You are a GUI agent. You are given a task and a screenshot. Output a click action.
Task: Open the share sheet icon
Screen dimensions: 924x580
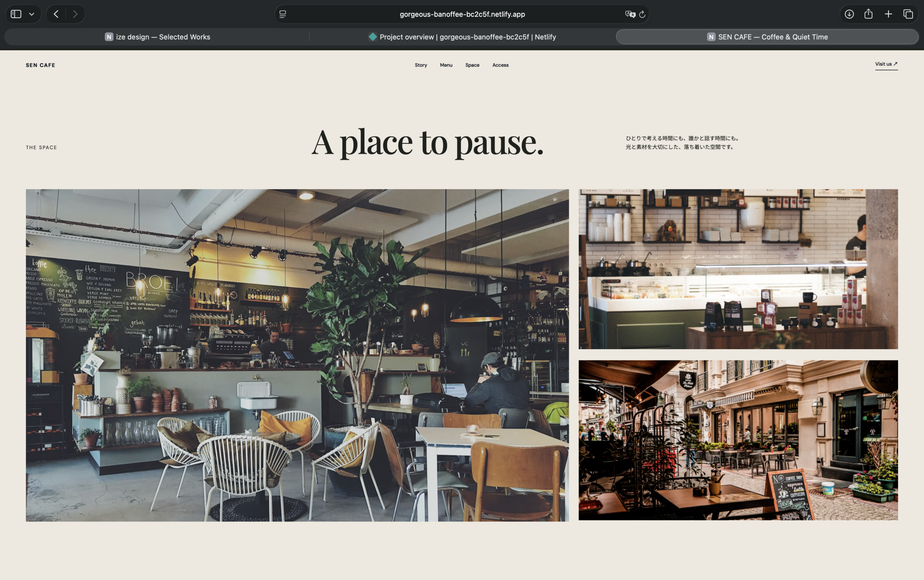(868, 14)
